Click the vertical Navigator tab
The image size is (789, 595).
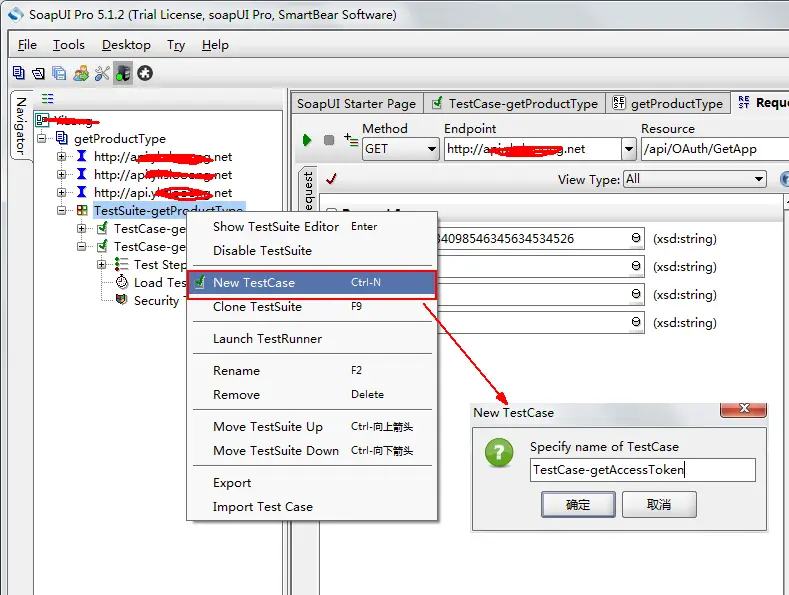click(x=21, y=126)
